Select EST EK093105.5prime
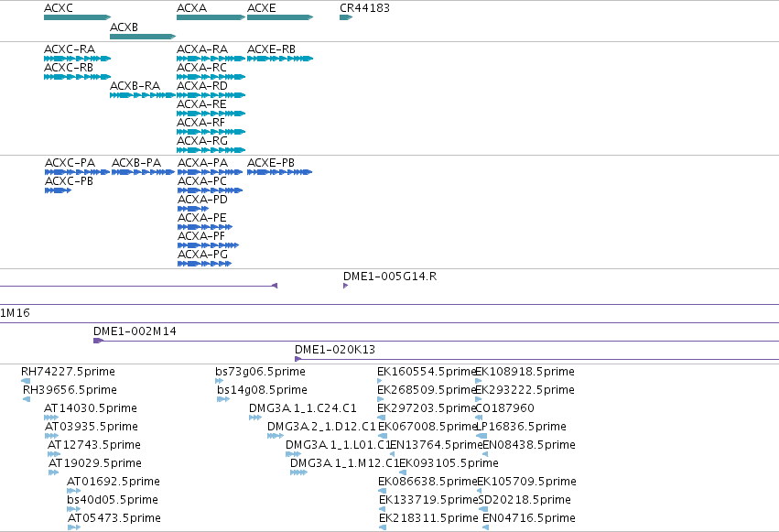The width and height of the screenshot is (779, 532). point(403,472)
